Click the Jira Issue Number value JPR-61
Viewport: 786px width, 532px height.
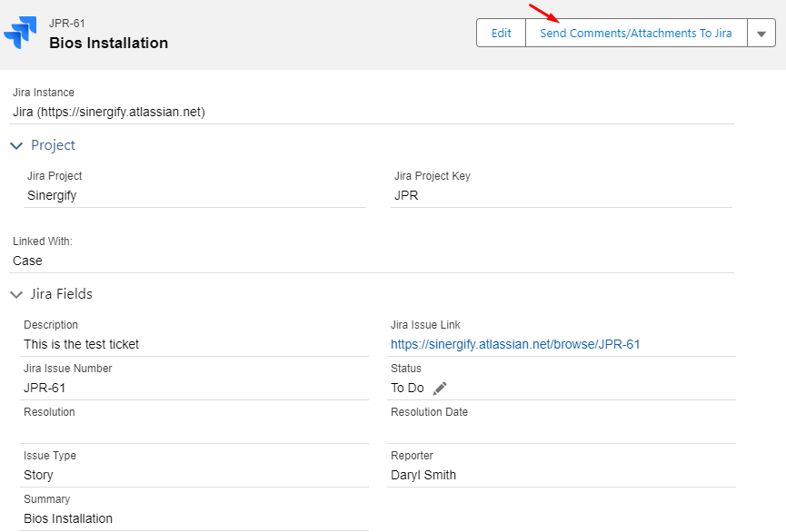pos(45,389)
